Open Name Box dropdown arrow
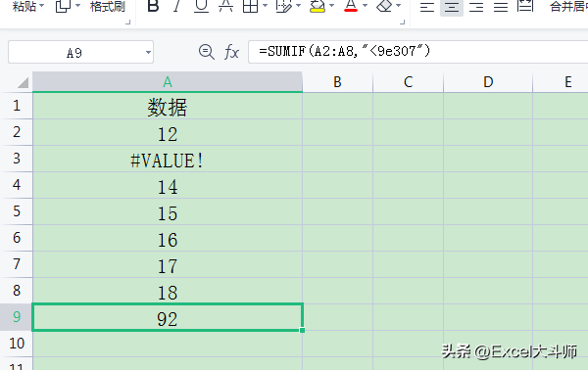 click(149, 53)
